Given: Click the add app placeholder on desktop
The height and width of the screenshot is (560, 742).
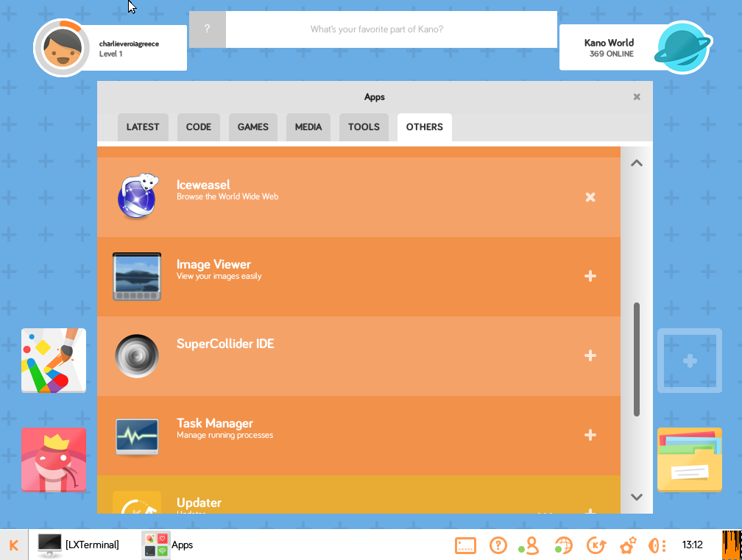Looking at the screenshot, I should [x=690, y=361].
